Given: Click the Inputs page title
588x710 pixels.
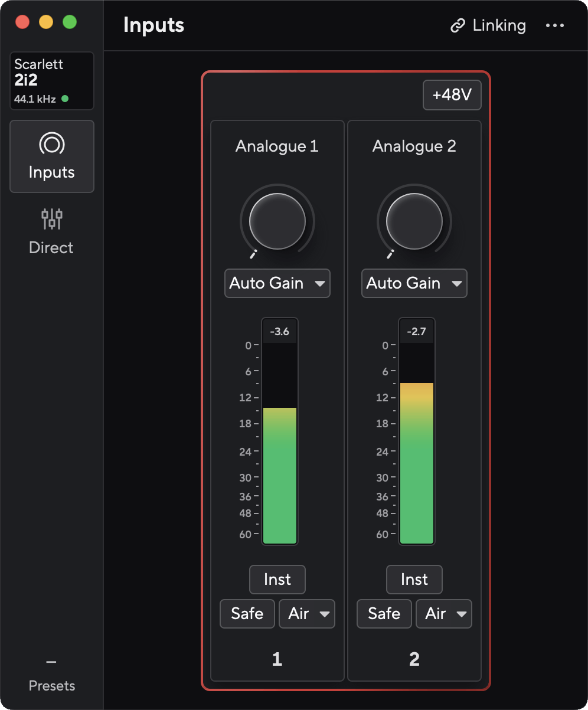Looking at the screenshot, I should tap(154, 25).
